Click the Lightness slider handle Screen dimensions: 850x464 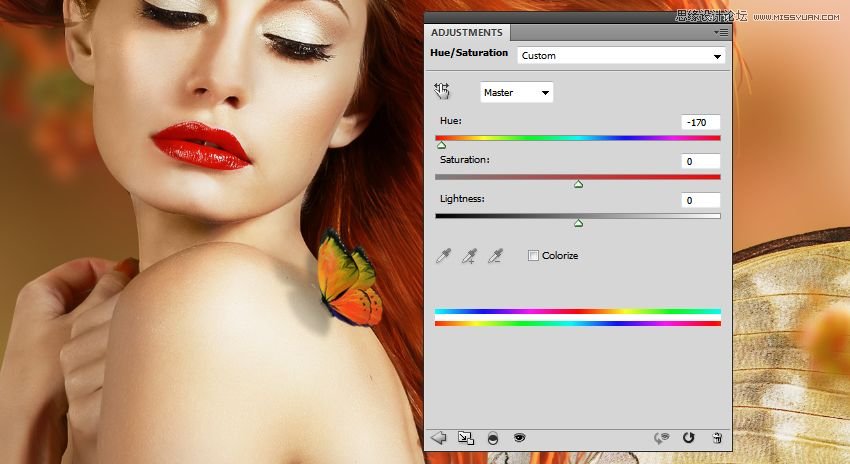coord(578,223)
